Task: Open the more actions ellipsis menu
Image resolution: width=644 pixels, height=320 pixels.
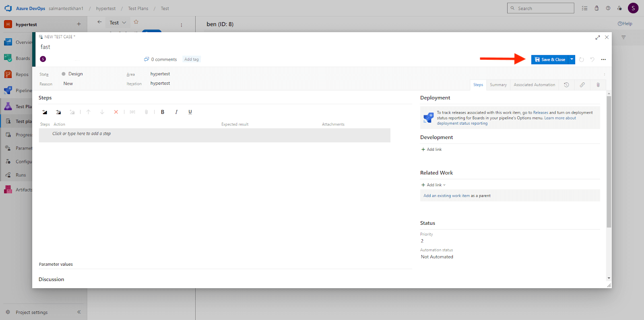Action: (603, 59)
